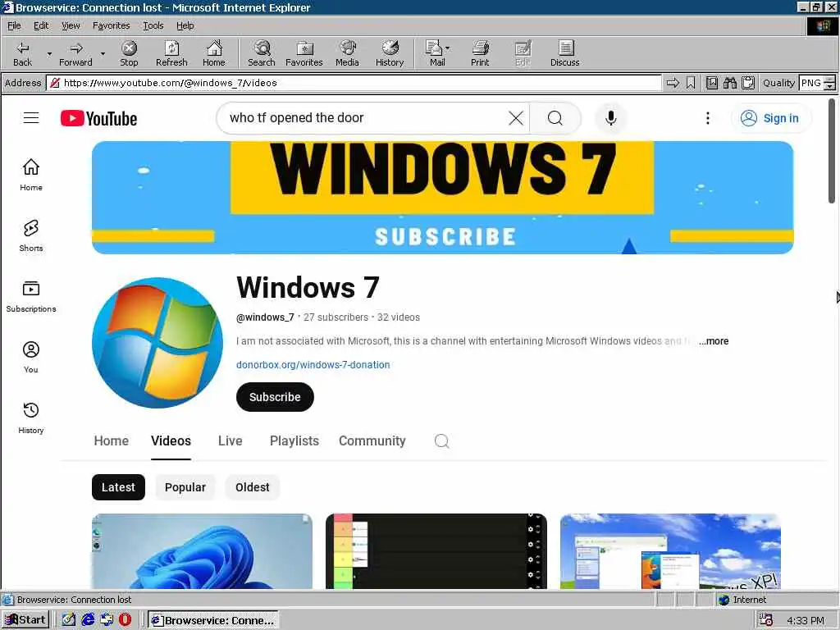Open the Forward history dropdown arrow
The image size is (840, 630).
tap(103, 53)
